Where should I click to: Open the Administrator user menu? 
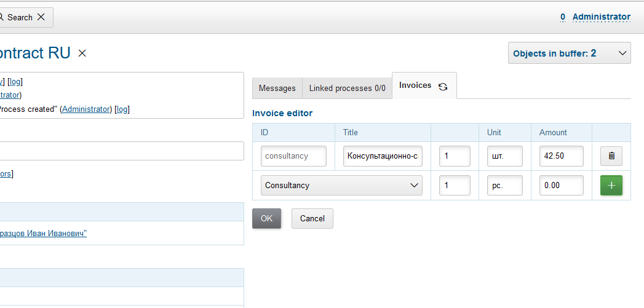601,17
